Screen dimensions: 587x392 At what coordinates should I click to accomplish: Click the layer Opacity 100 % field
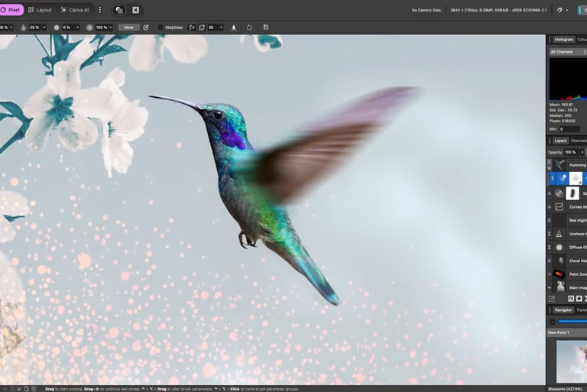[571, 152]
